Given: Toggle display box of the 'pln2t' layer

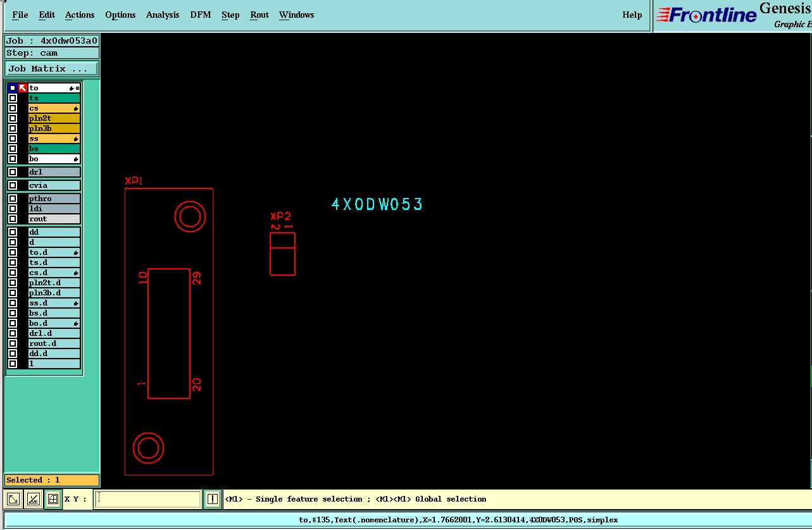Looking at the screenshot, I should [13, 118].
